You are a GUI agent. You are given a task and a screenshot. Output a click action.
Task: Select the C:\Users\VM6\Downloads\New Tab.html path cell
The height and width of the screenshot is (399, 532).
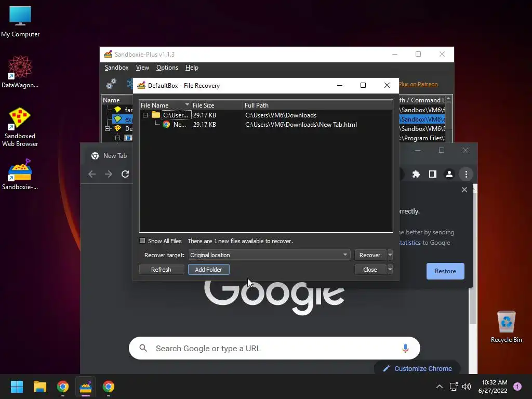tap(301, 125)
